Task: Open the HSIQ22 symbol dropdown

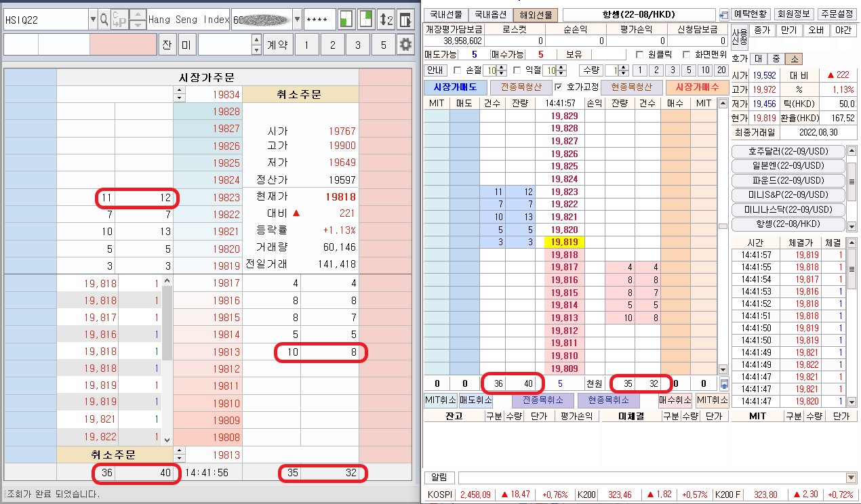Action: [93, 20]
